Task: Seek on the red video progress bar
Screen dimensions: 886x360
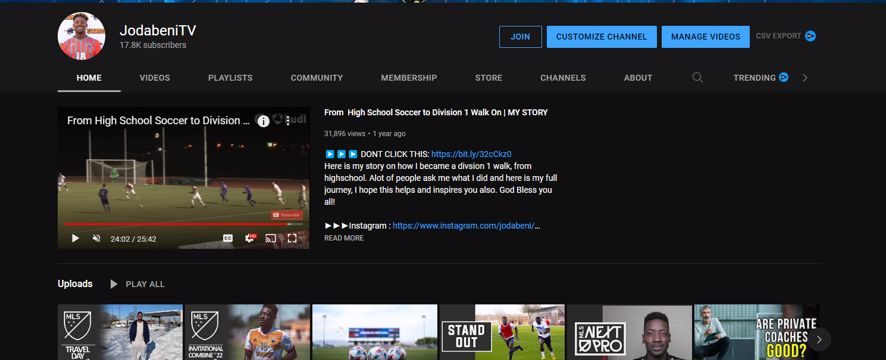Action: tap(184, 224)
